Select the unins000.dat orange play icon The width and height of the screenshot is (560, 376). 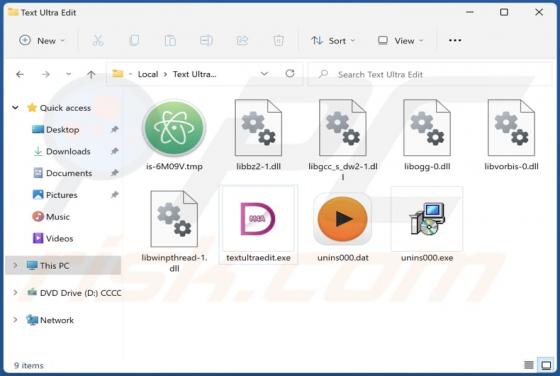(342, 219)
